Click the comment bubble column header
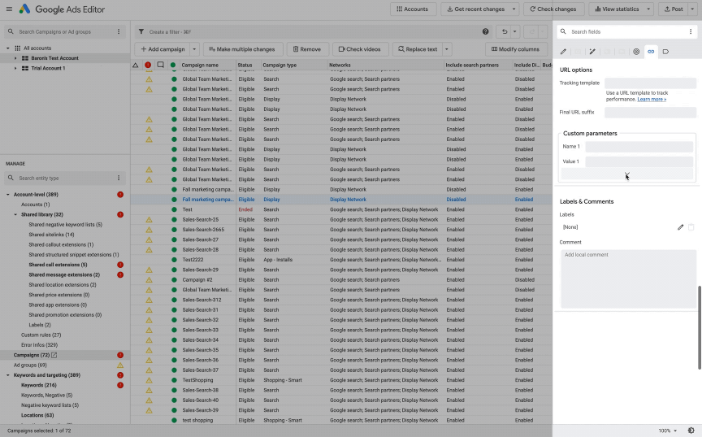The width and height of the screenshot is (702, 437). [160, 65]
